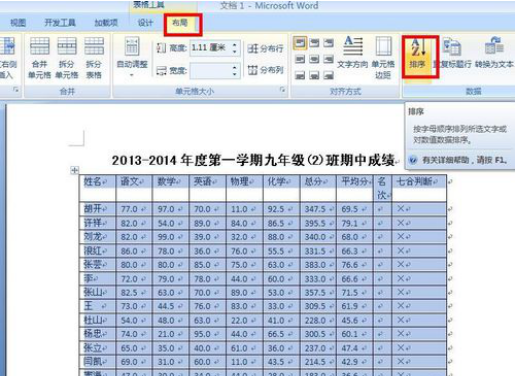
Task: Select align bottom center icon
Action: [x=314, y=76]
